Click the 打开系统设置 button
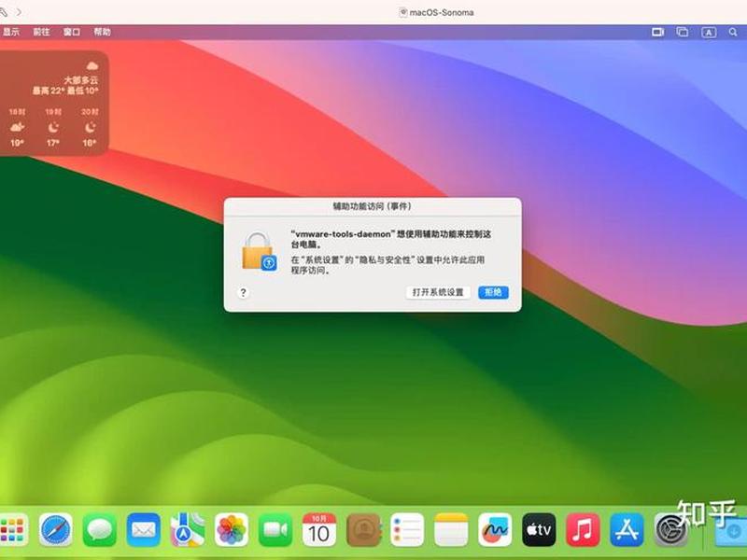 (438, 292)
